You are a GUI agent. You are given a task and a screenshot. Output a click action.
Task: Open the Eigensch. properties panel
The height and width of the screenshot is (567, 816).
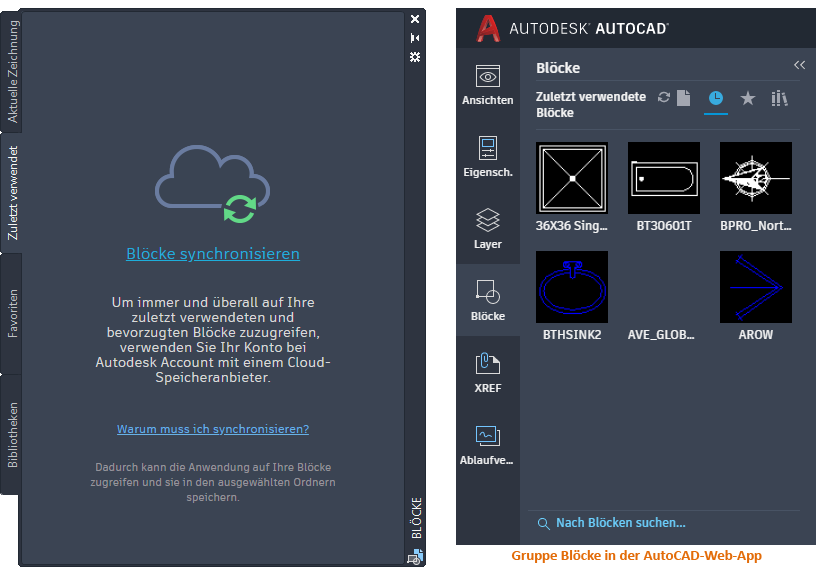pyautogui.click(x=488, y=157)
